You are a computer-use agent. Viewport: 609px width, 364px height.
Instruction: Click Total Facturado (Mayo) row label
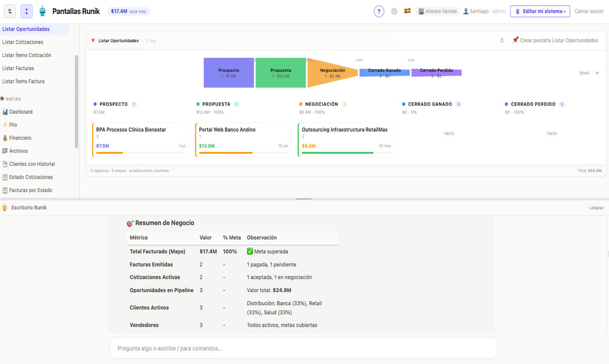coord(157,251)
